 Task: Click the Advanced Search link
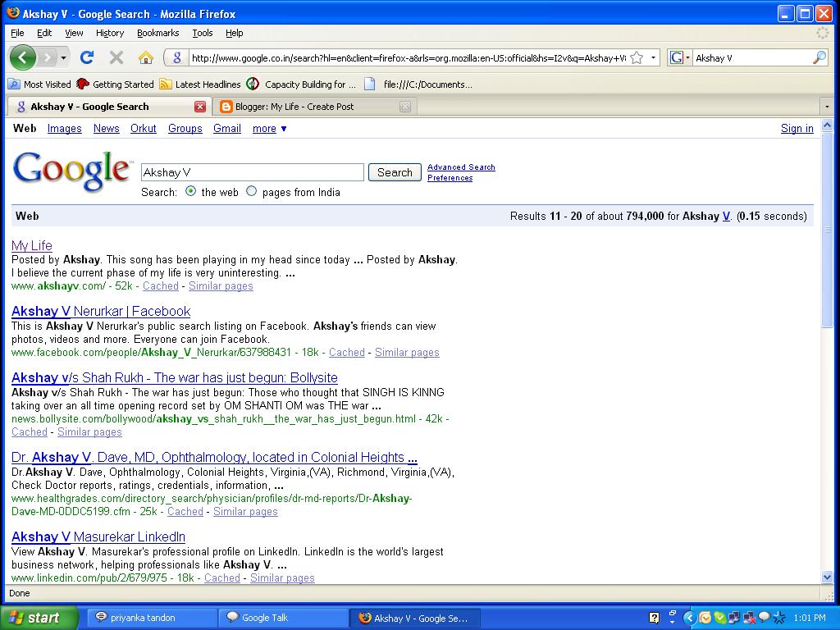461,167
